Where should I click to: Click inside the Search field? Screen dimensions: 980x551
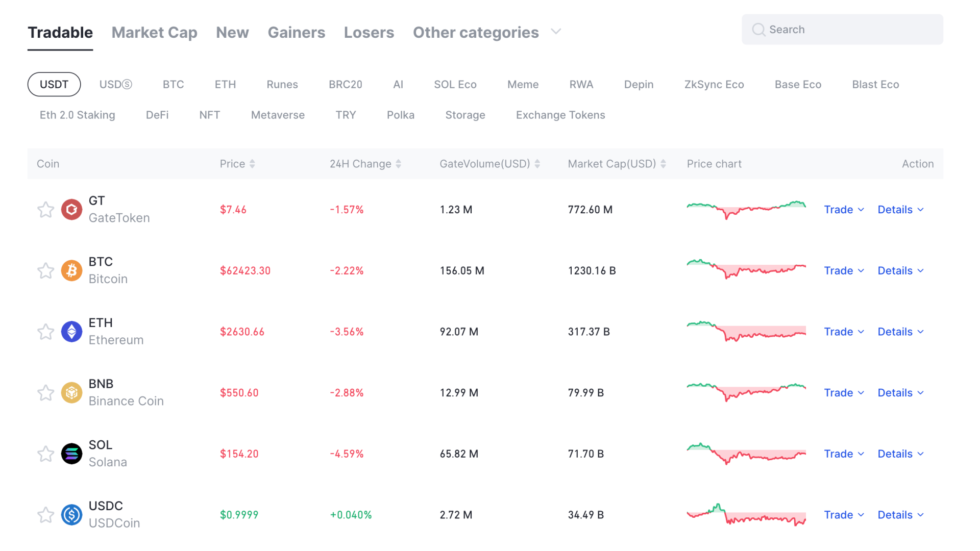coord(842,29)
